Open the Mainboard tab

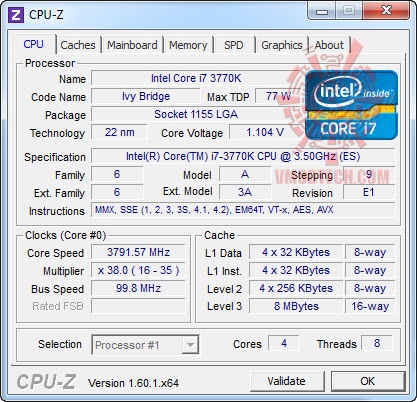[132, 45]
